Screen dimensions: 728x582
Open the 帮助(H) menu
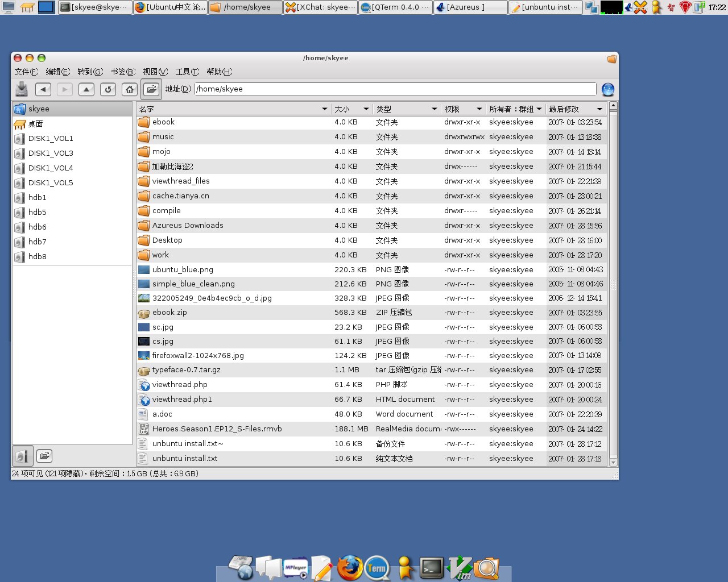click(220, 72)
